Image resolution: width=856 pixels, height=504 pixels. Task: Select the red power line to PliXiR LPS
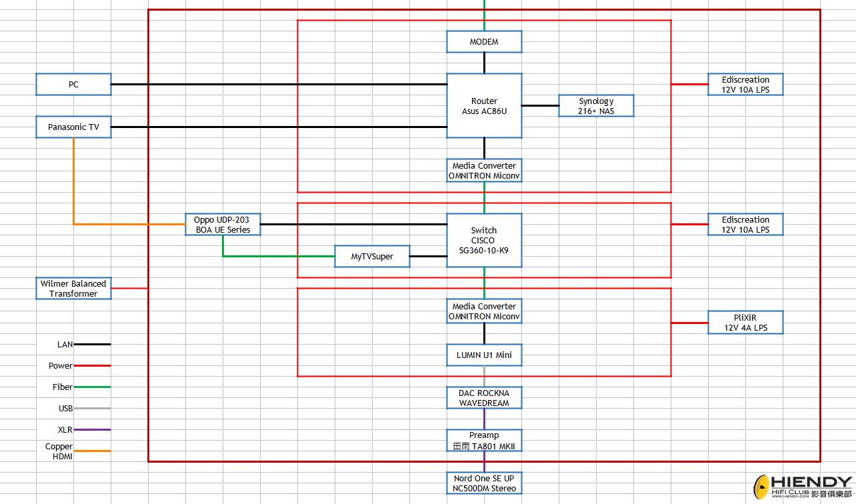click(x=689, y=323)
